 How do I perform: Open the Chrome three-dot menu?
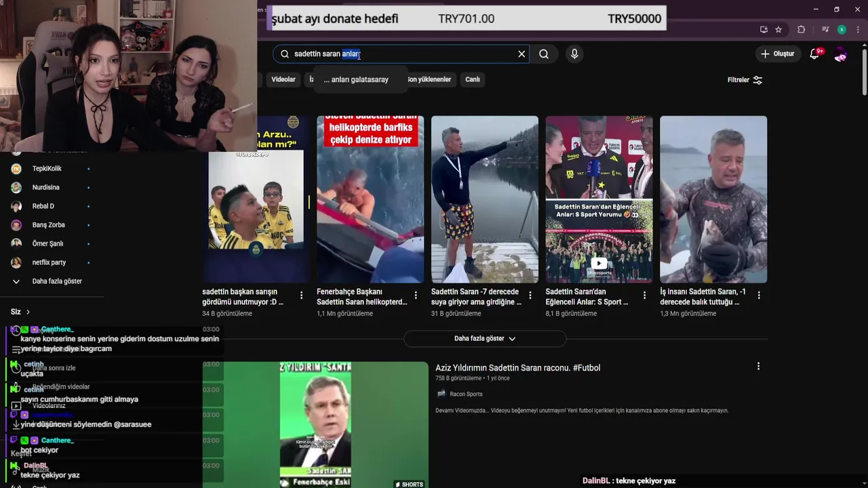click(858, 29)
